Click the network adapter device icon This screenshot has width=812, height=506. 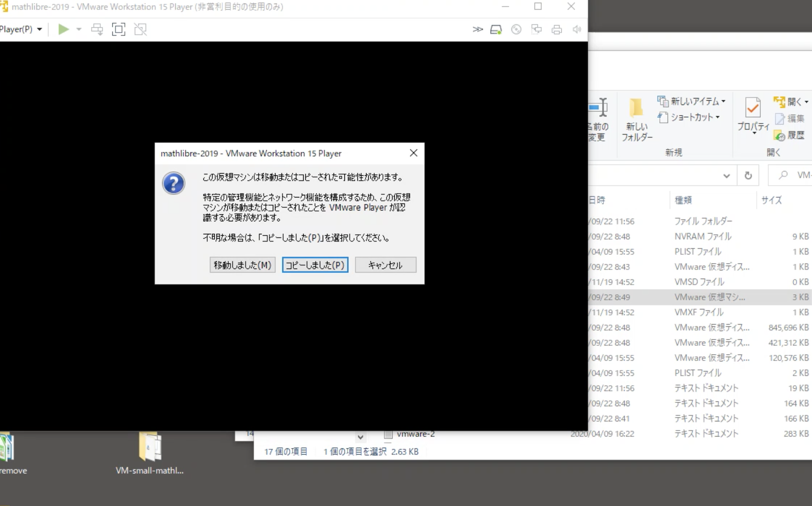(x=536, y=29)
